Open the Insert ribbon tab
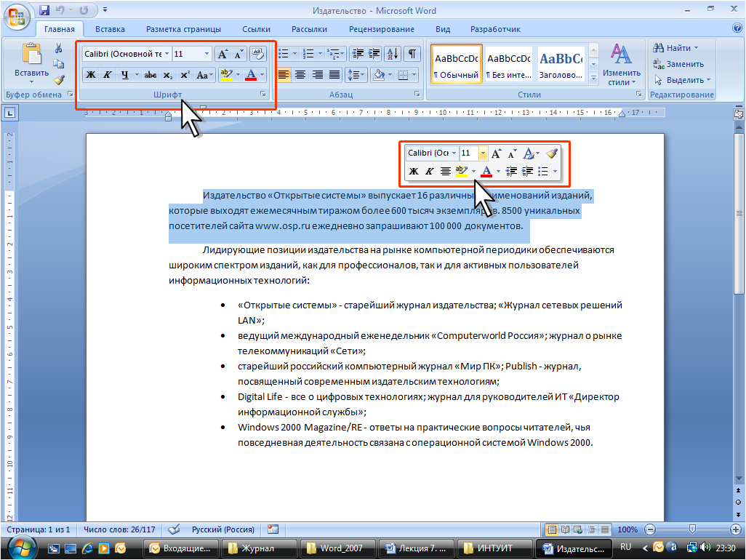The image size is (746, 560). 110,29
